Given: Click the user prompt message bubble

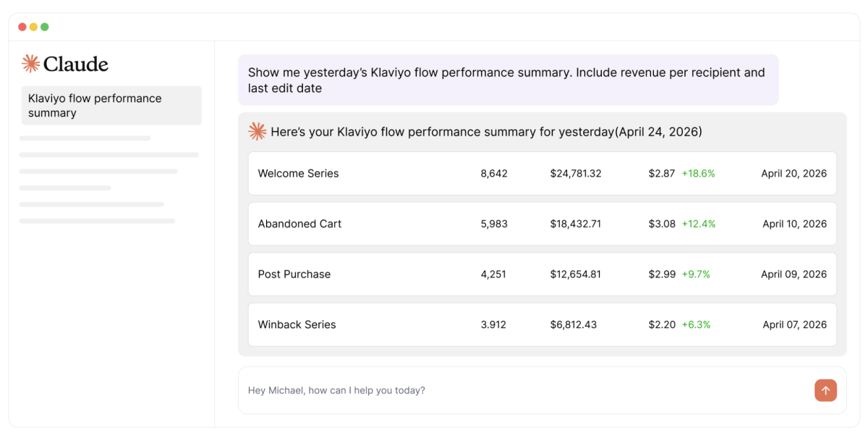Looking at the screenshot, I should [509, 80].
